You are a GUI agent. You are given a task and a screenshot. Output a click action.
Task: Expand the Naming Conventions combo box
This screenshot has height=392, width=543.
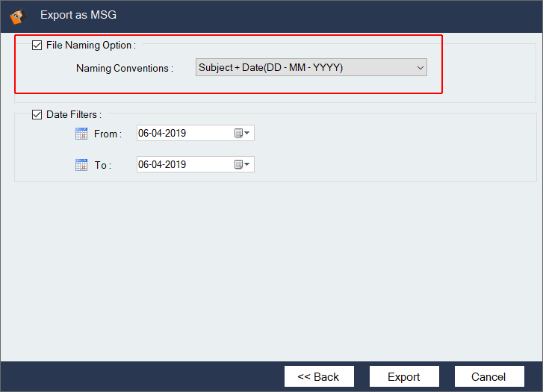pos(310,68)
